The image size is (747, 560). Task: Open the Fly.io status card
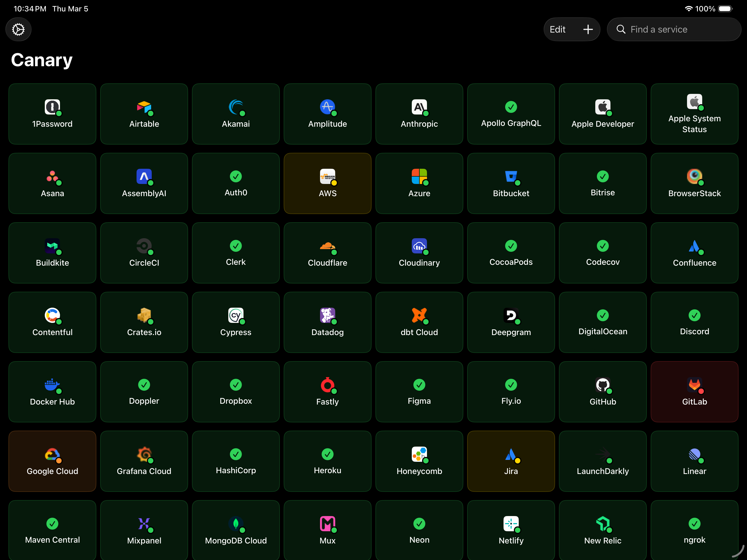[511, 392]
